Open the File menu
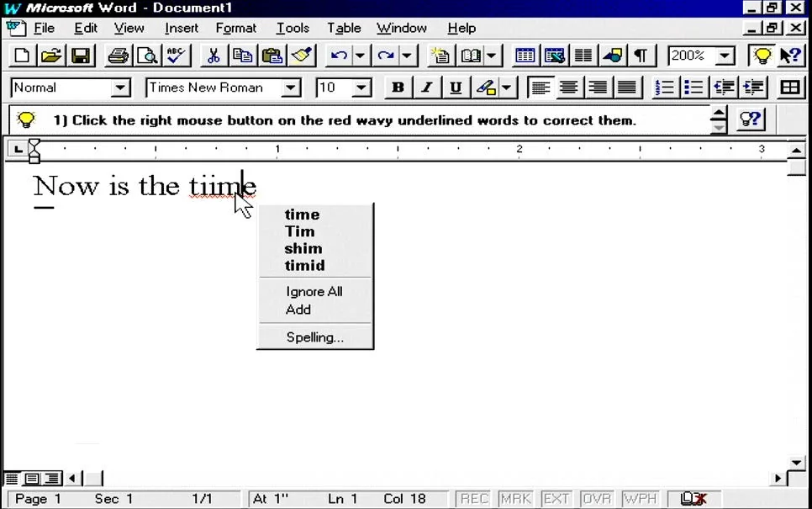The height and width of the screenshot is (509, 812). click(44, 28)
